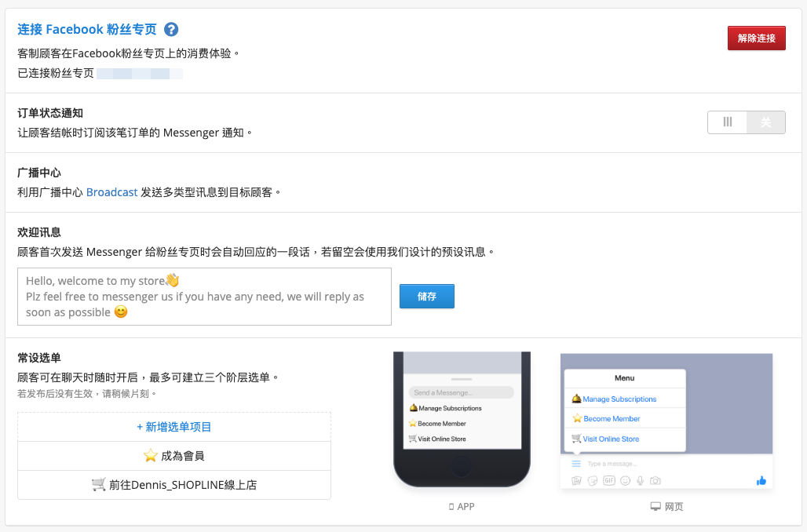Click the phone icon beside APP label
The image size is (807, 532).
(451, 507)
